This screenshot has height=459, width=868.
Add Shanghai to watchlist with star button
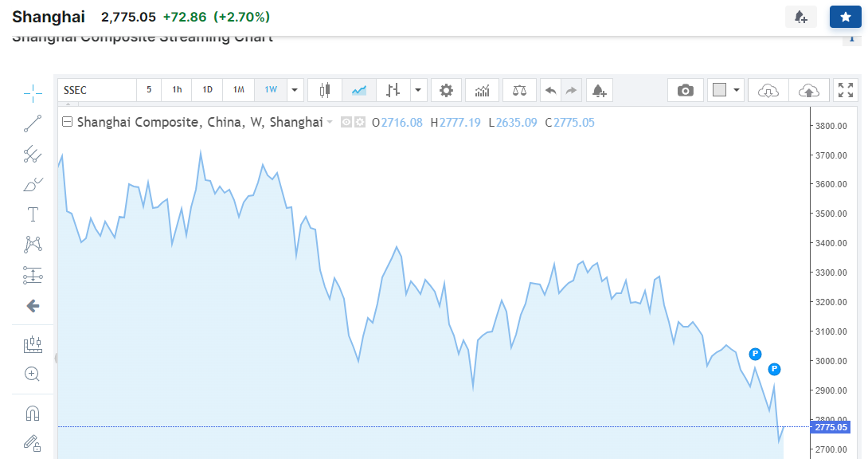tap(845, 18)
